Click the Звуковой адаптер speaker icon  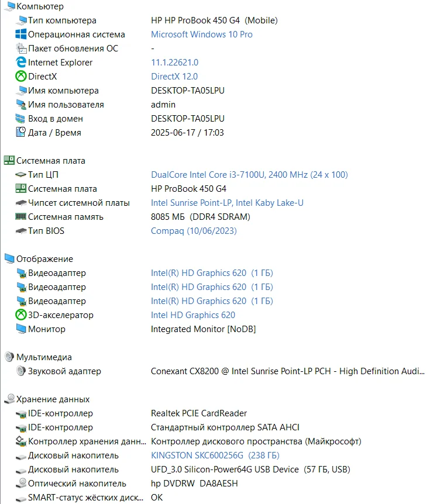21,371
